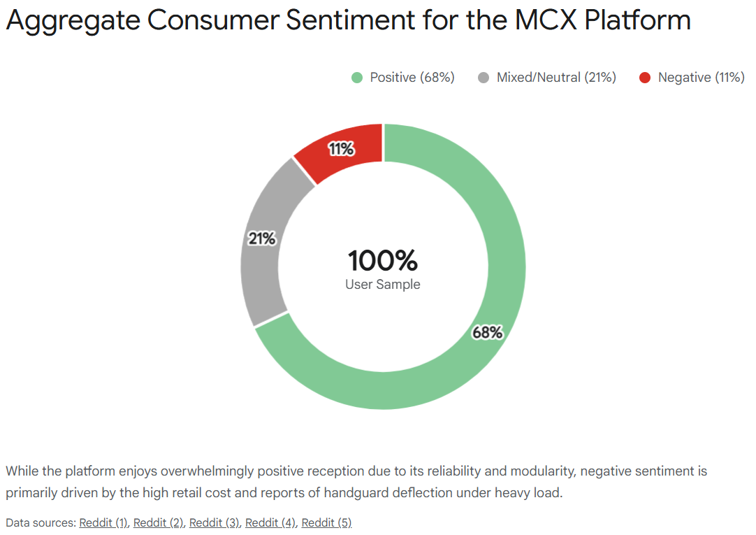Image resolution: width=756 pixels, height=535 pixels.
Task: Toggle the Negative (11%) legend label
Action: [x=701, y=78]
